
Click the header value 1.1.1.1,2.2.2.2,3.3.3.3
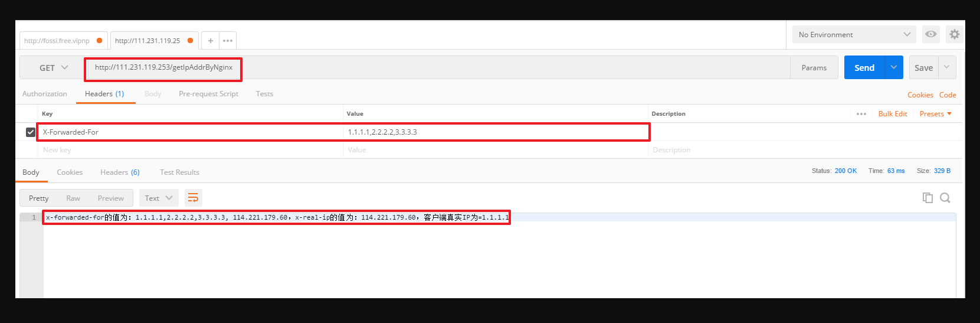coord(382,132)
